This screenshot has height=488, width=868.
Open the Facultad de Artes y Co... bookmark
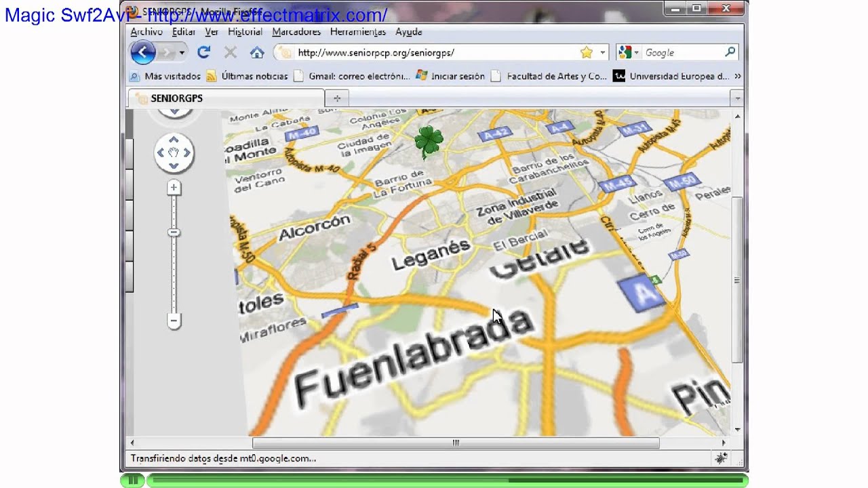(x=549, y=77)
